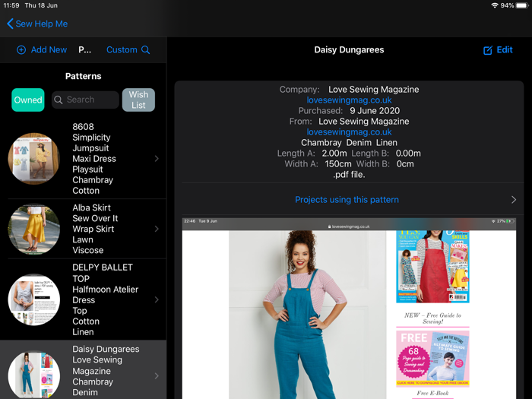Switch to the Wish List filter
Screen dimensions: 532x399
click(x=138, y=100)
